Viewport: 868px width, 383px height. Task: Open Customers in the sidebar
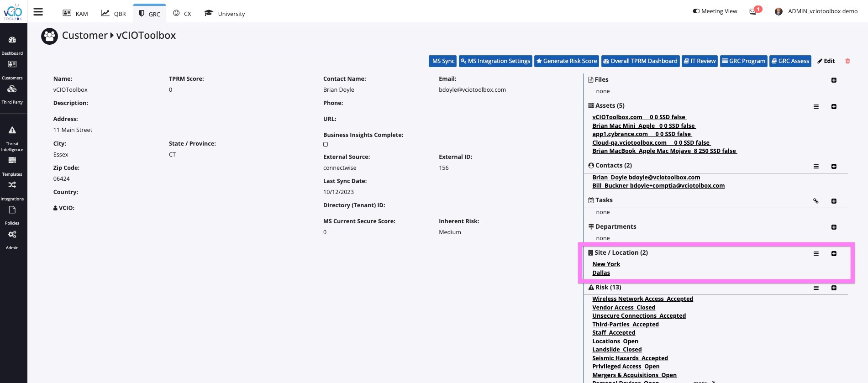pyautogui.click(x=12, y=70)
